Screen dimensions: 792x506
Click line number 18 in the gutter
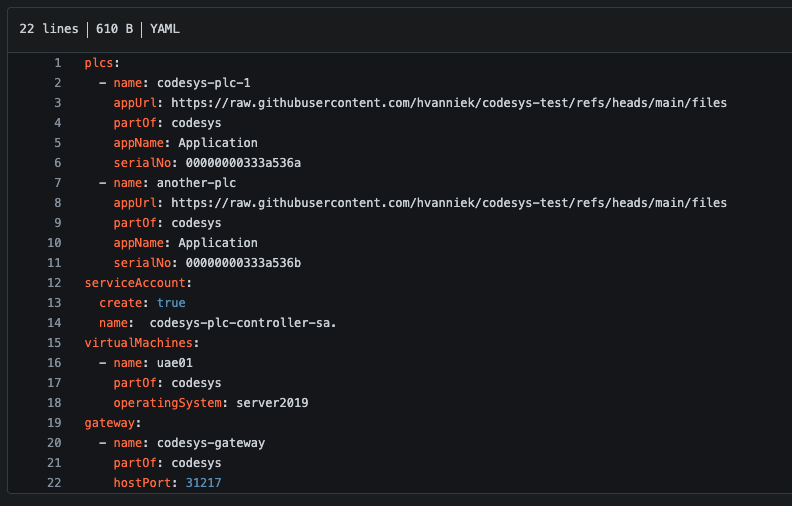click(54, 403)
